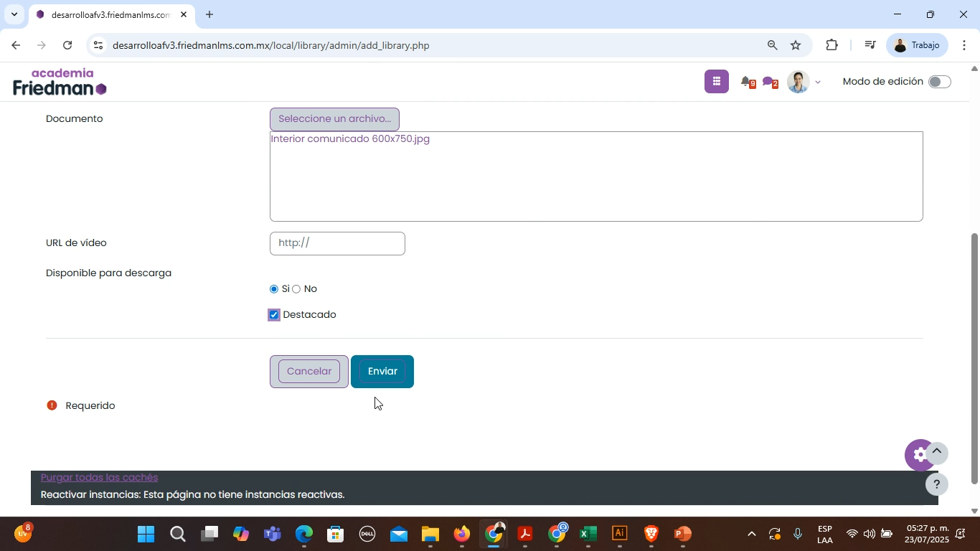Open Excel from taskbar
This screenshot has height=551, width=980.
point(588,534)
